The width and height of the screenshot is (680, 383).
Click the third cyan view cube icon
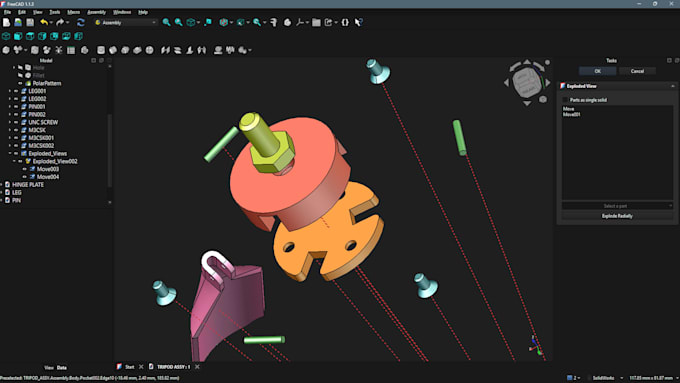click(x=30, y=36)
